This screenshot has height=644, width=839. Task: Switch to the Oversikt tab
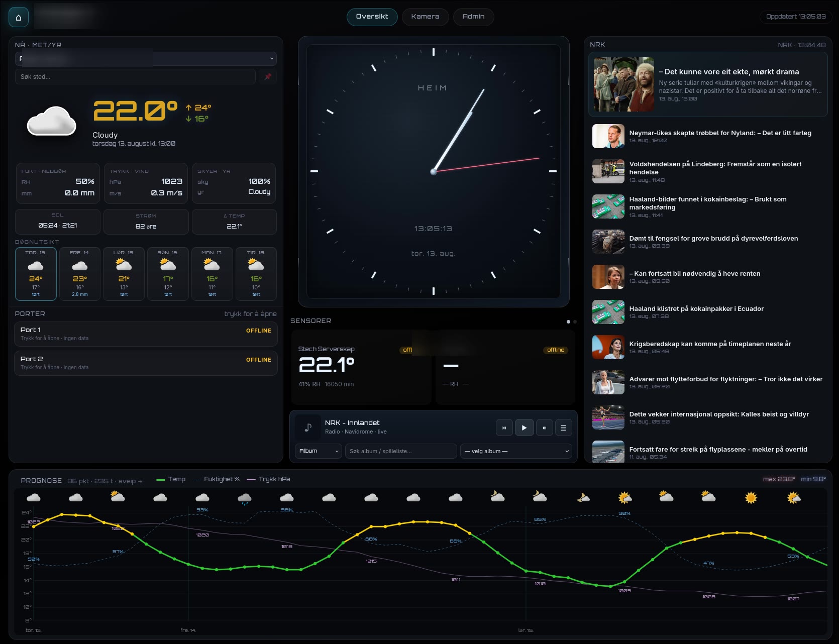pyautogui.click(x=372, y=17)
